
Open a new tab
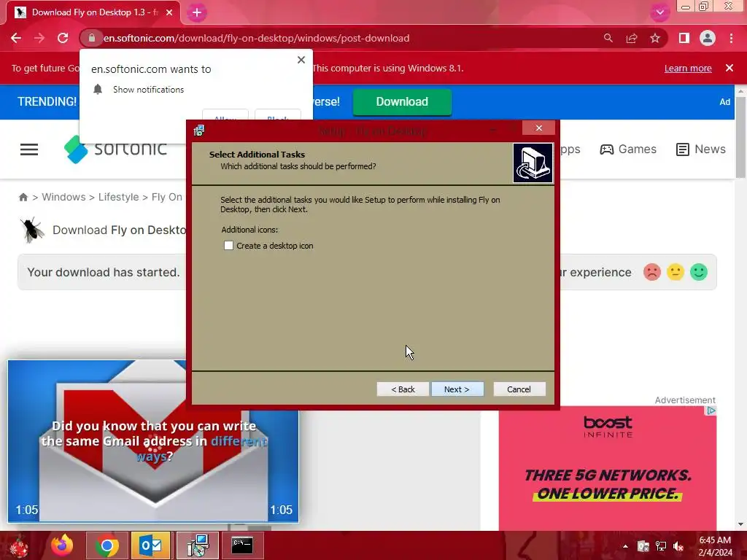click(197, 13)
